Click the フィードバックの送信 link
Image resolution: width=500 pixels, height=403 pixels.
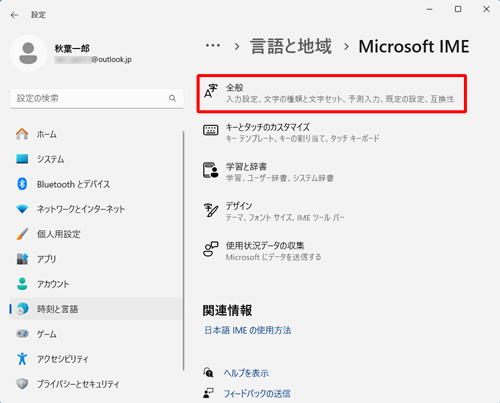[x=257, y=394]
